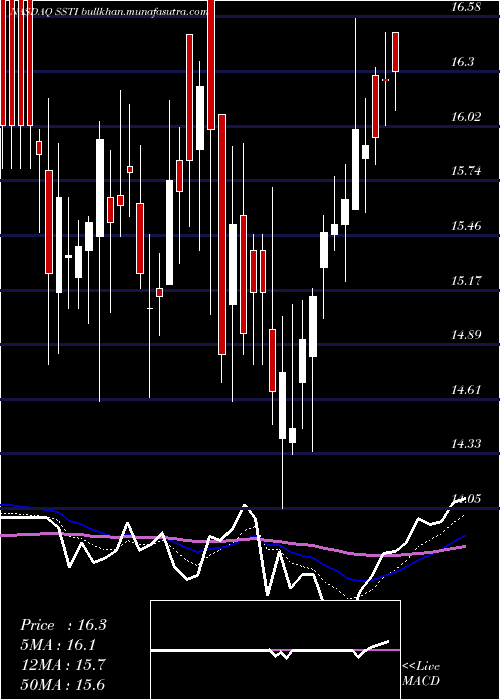Click the NASDAQ SSTI bullkhan.munafasutra.com title
This screenshot has width=500, height=700.
coord(108,12)
